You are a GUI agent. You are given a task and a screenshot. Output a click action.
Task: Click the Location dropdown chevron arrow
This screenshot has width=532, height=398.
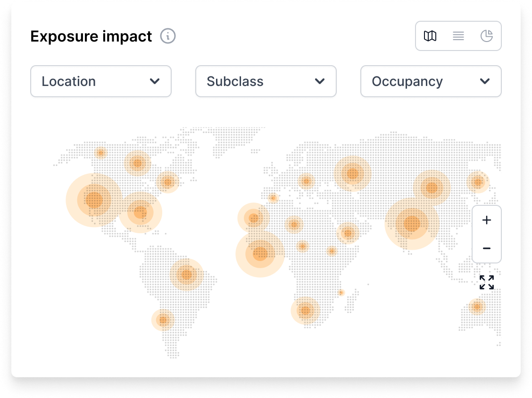click(154, 81)
